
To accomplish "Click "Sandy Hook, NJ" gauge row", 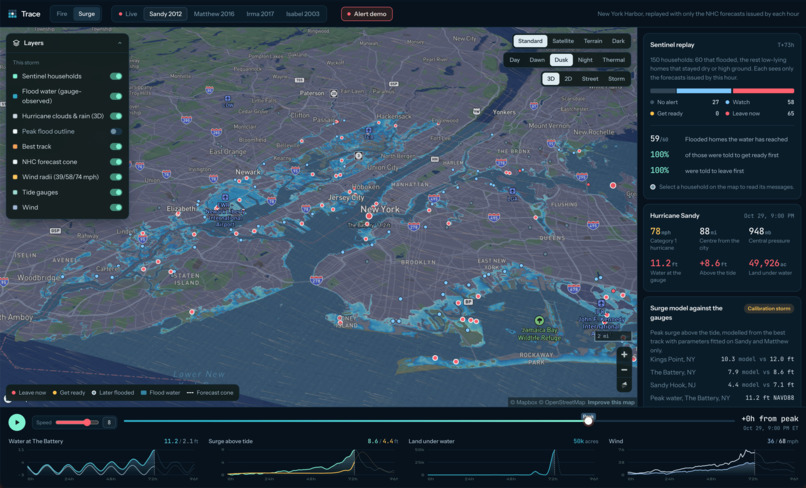I will point(722,385).
